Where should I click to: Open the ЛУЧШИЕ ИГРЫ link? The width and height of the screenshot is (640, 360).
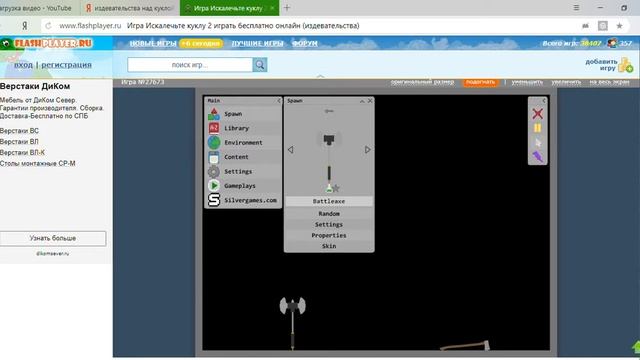coord(257,43)
